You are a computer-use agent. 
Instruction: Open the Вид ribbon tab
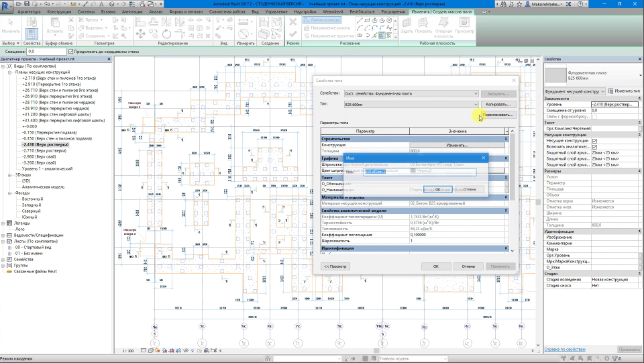[x=255, y=11]
